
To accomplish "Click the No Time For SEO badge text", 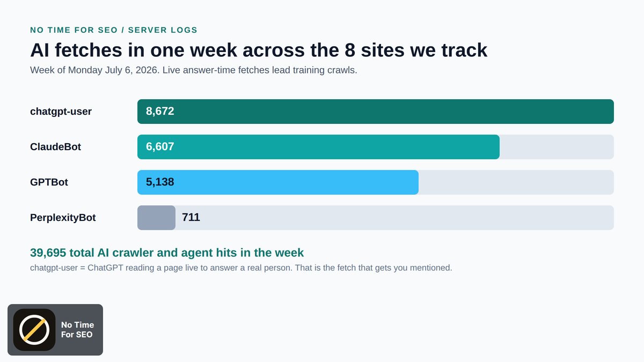I will tap(77, 330).
